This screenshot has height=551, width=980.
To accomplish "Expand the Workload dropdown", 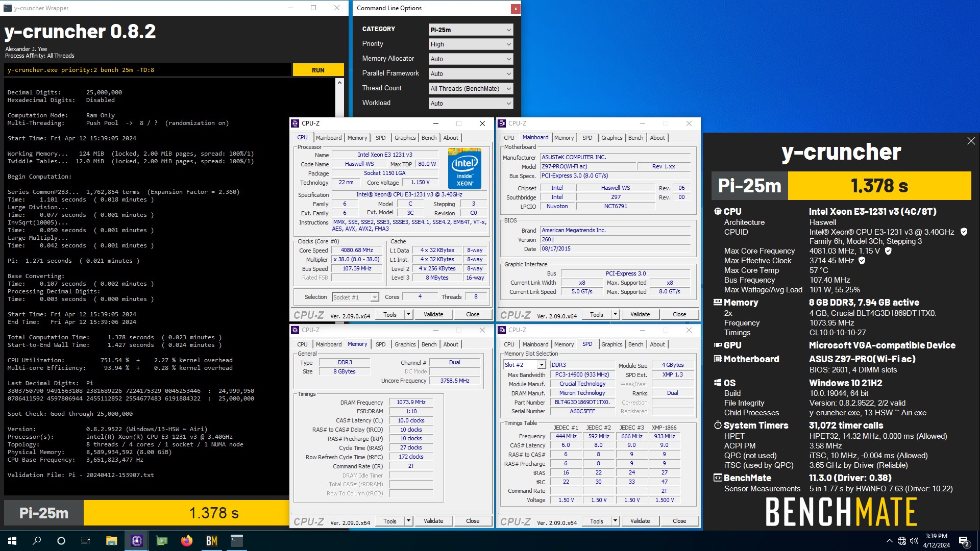I will coord(471,104).
